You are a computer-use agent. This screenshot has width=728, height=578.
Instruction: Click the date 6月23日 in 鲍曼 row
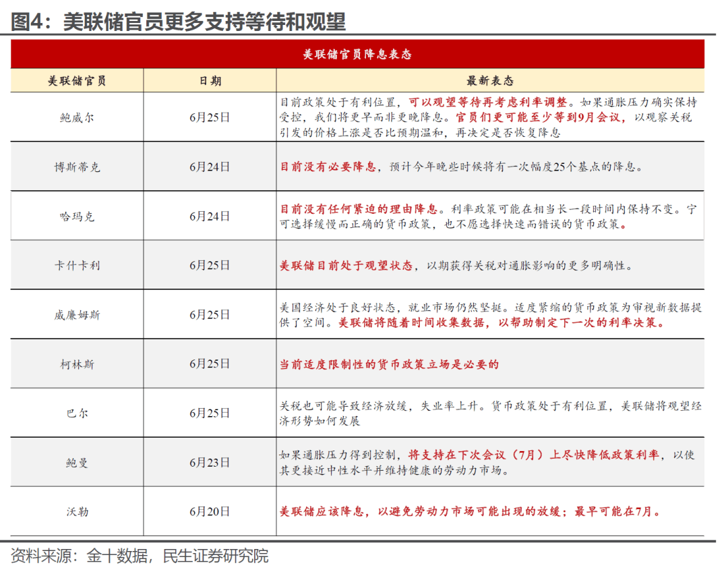[210, 463]
